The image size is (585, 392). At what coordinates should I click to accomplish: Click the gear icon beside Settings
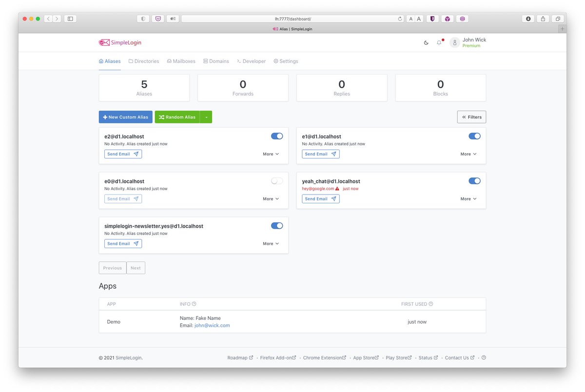point(276,61)
